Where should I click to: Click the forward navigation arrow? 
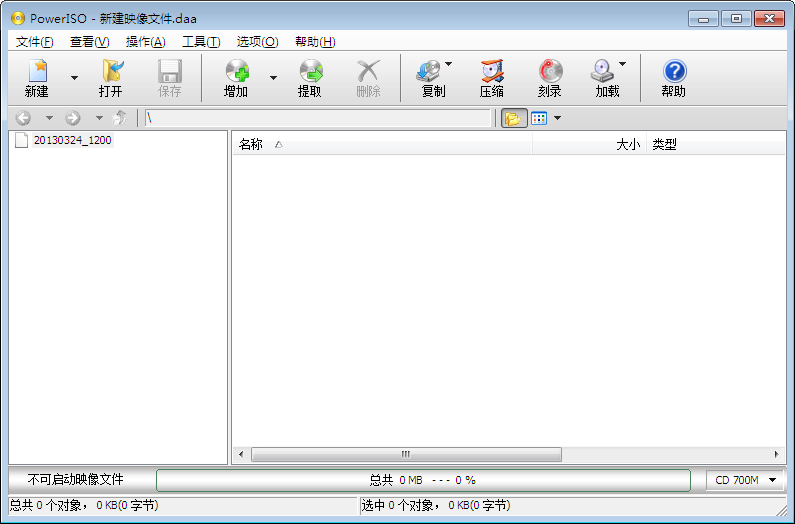(73, 118)
